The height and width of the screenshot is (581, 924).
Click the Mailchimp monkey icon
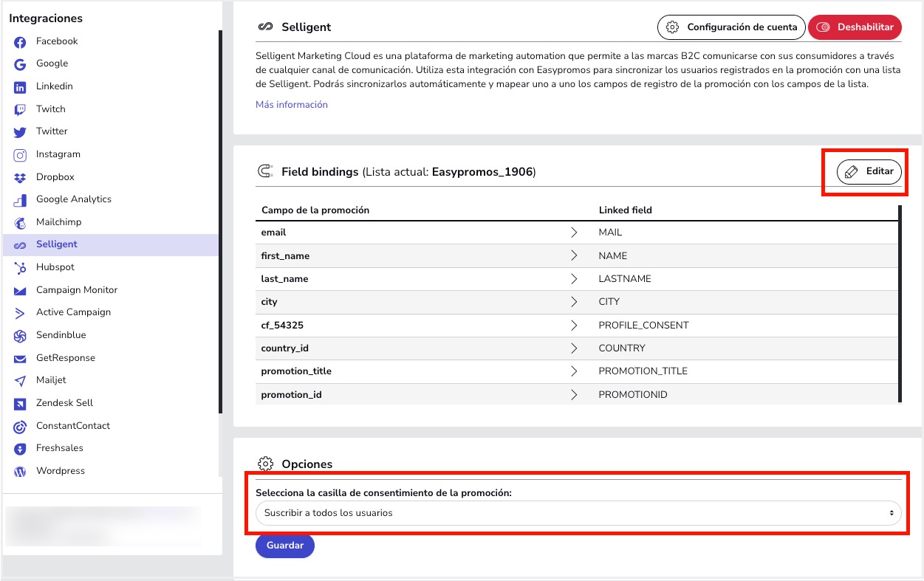click(x=21, y=223)
